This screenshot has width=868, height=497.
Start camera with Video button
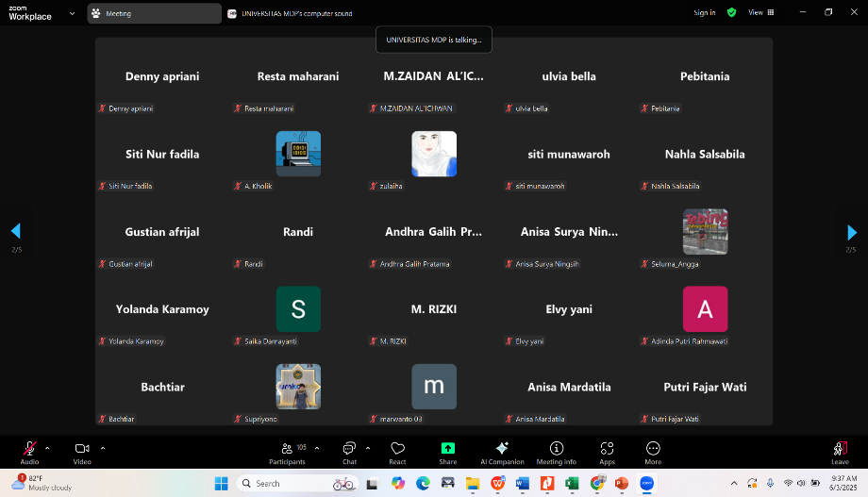pyautogui.click(x=82, y=452)
